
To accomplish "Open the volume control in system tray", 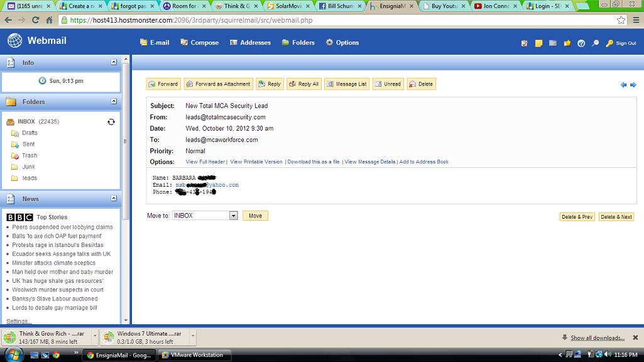I will (608, 354).
